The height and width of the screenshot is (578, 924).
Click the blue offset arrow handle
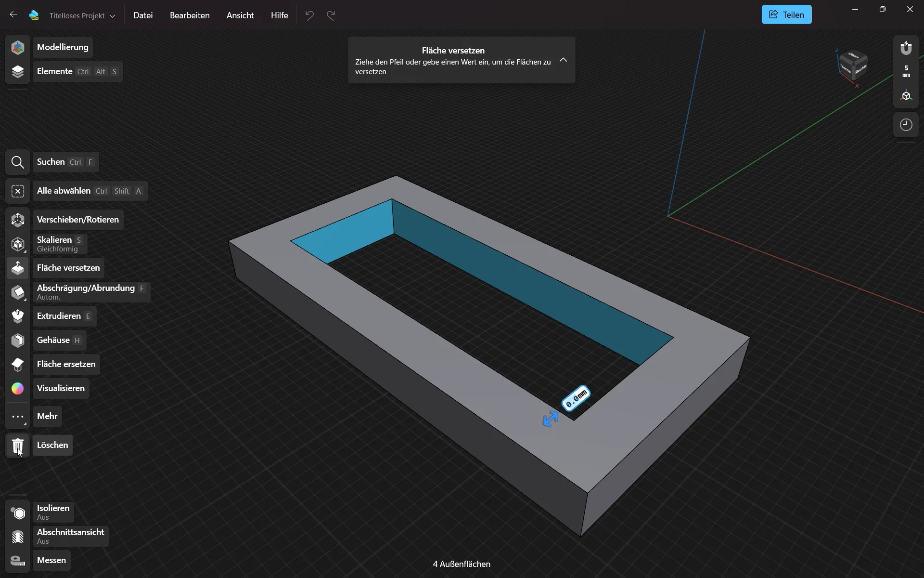coord(550,419)
